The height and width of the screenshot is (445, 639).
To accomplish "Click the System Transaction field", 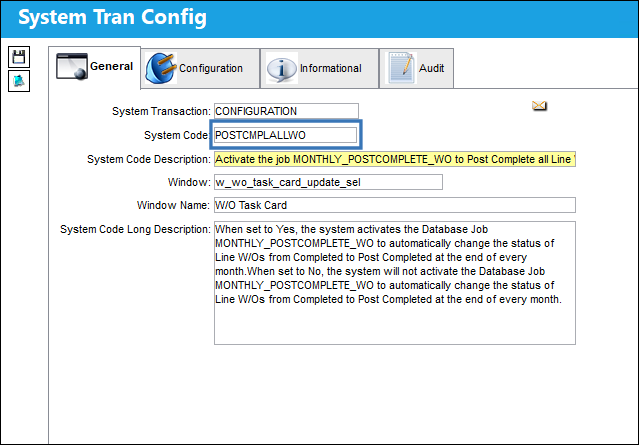I will [x=286, y=111].
